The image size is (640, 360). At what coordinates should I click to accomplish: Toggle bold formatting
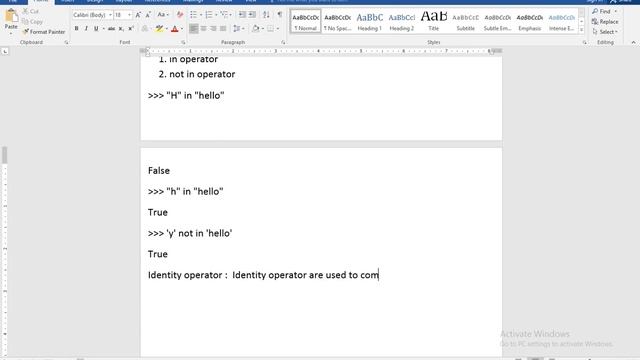[x=76, y=29]
